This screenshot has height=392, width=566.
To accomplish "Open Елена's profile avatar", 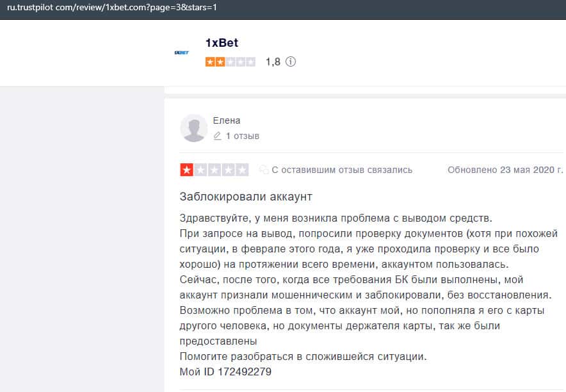I will tap(193, 128).
